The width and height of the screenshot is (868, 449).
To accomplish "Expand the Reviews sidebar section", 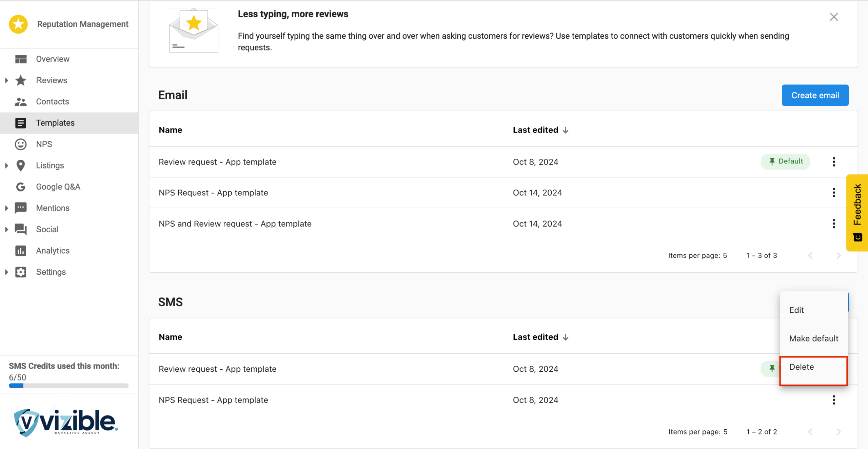I will 6,80.
